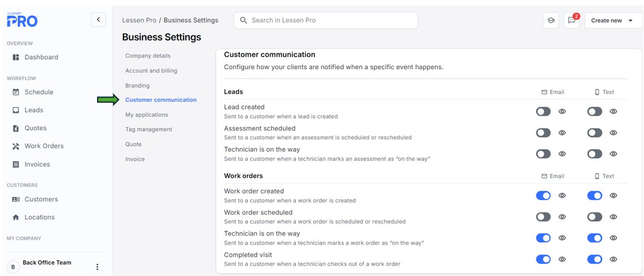Preview Leads technician on the way email
This screenshot has height=276, width=644.
tap(562, 153)
